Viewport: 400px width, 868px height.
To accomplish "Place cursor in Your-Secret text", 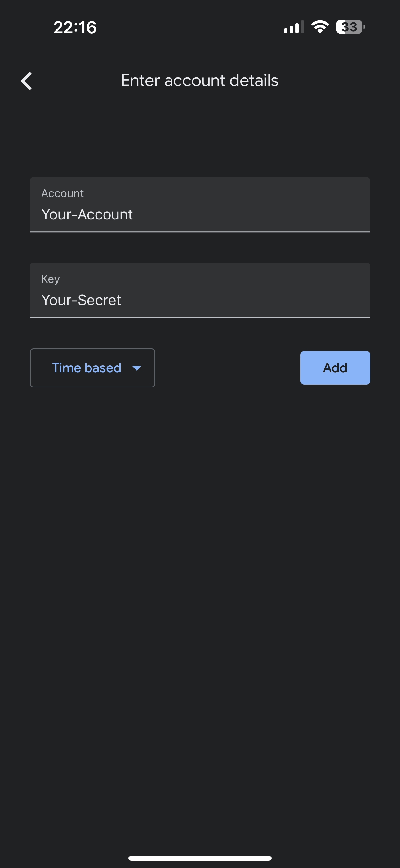I will tap(81, 300).
